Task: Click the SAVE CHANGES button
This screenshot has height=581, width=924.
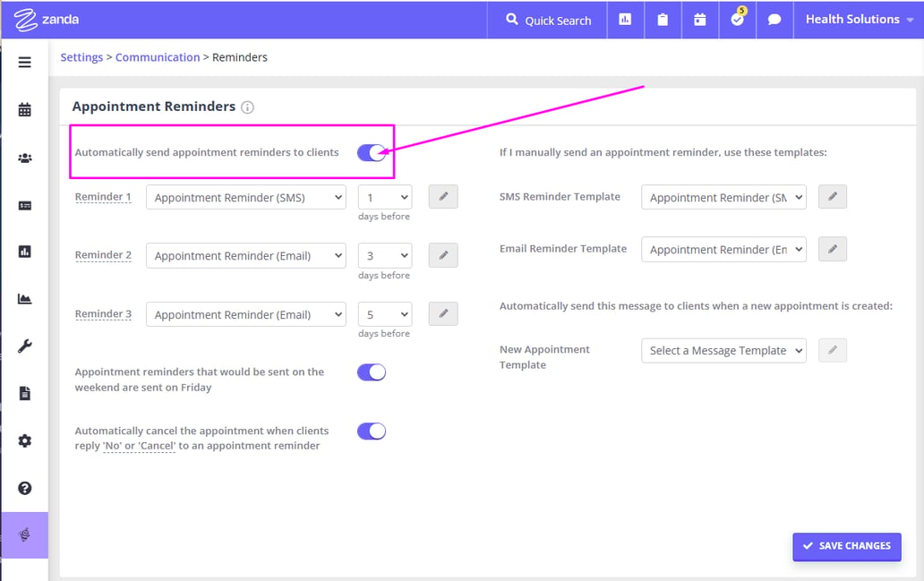Action: tap(846, 546)
